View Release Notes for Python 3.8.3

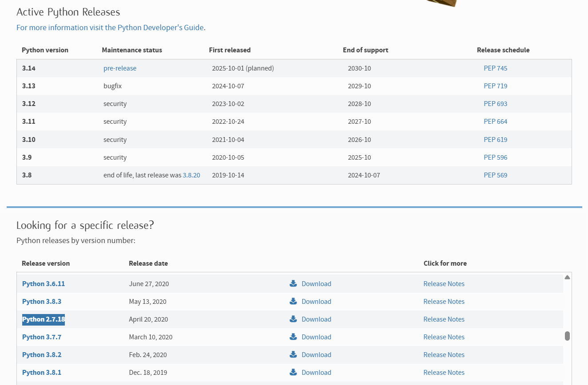coord(444,302)
